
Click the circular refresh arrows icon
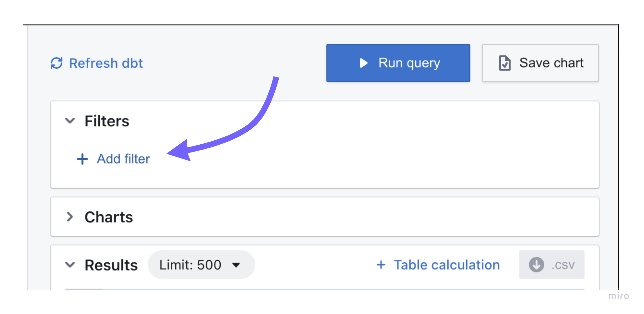[56, 63]
